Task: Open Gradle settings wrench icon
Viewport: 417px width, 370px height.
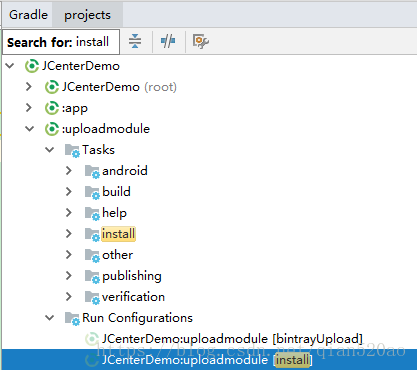Action: click(x=200, y=41)
